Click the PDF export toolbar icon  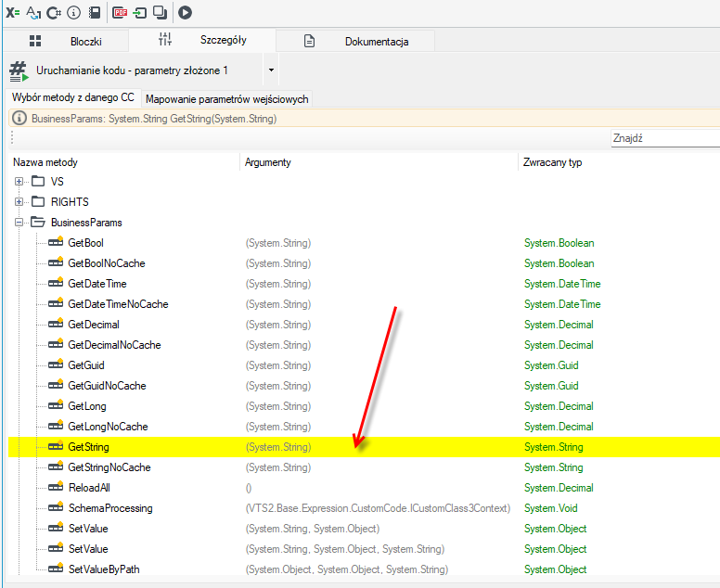pyautogui.click(x=120, y=12)
